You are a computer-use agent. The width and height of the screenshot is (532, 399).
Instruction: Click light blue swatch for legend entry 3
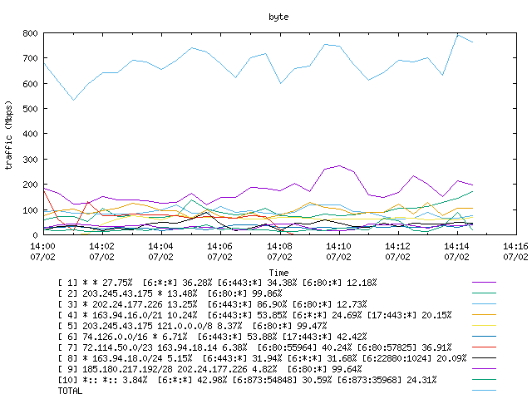484,304
